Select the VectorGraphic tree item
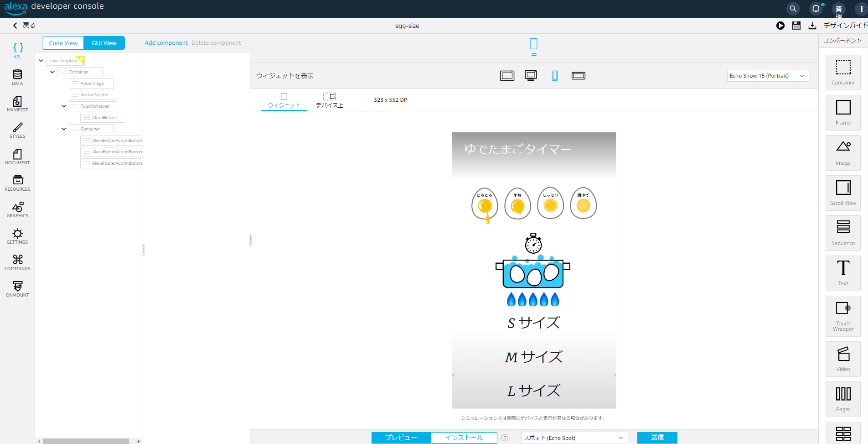Viewport: 868px width, 444px height. click(x=93, y=94)
